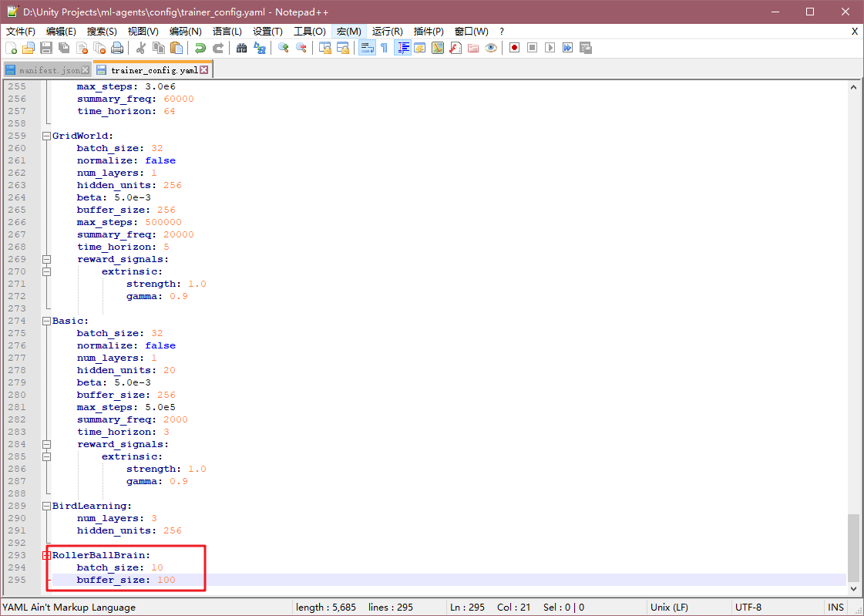This screenshot has height=616, width=864.
Task: Toggle synchronized vertical scrolling icon
Action: point(325,48)
